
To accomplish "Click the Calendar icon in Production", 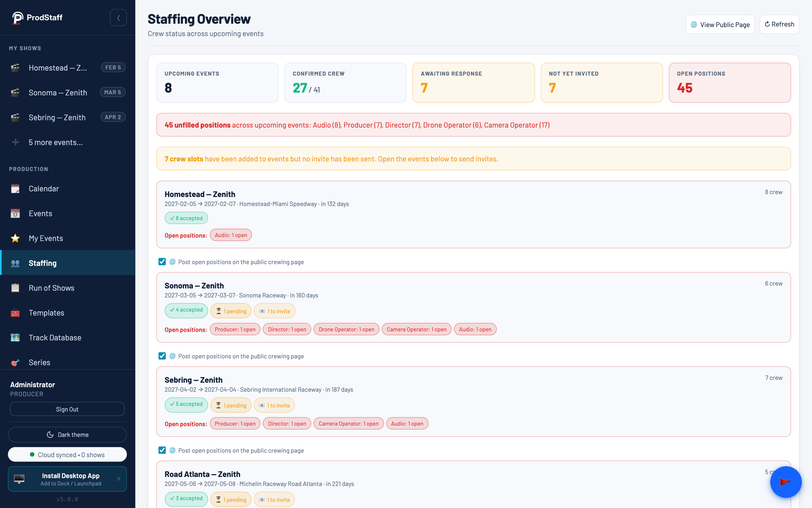I will [15, 189].
